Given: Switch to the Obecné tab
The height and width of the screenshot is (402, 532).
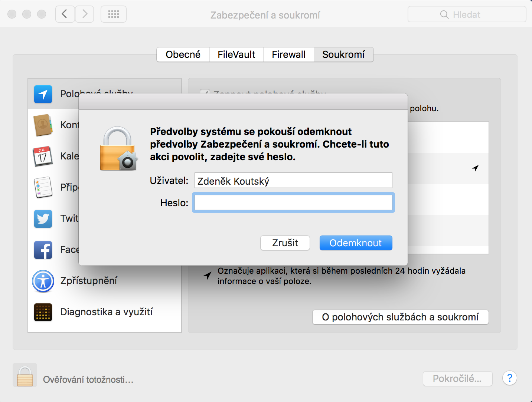Looking at the screenshot, I should [x=183, y=55].
